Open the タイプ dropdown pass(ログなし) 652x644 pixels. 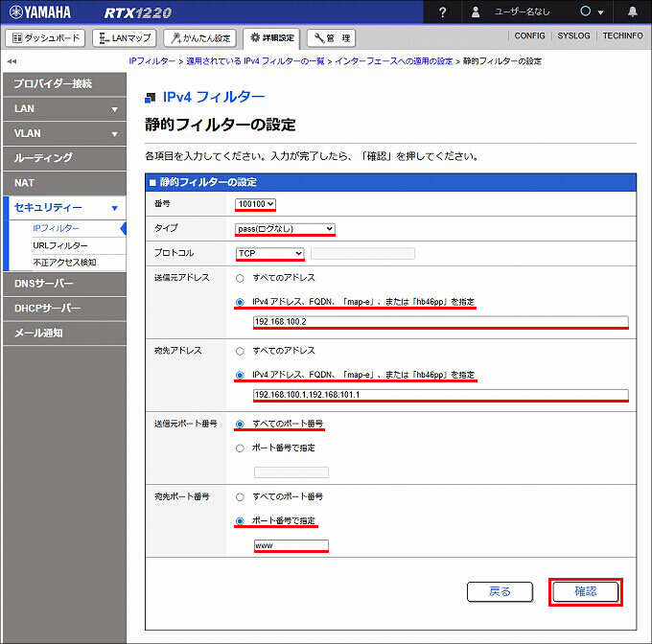pos(286,229)
